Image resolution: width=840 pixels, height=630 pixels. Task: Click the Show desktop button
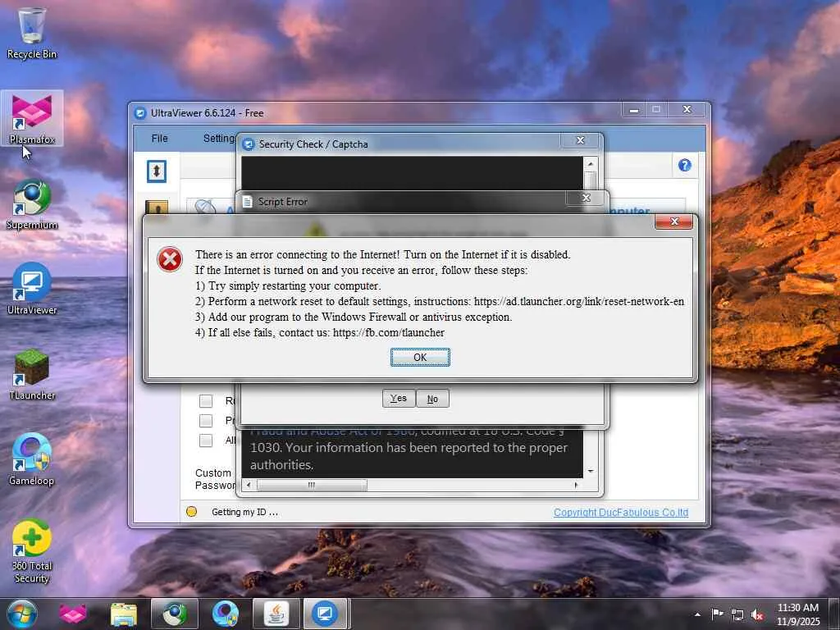point(834,614)
